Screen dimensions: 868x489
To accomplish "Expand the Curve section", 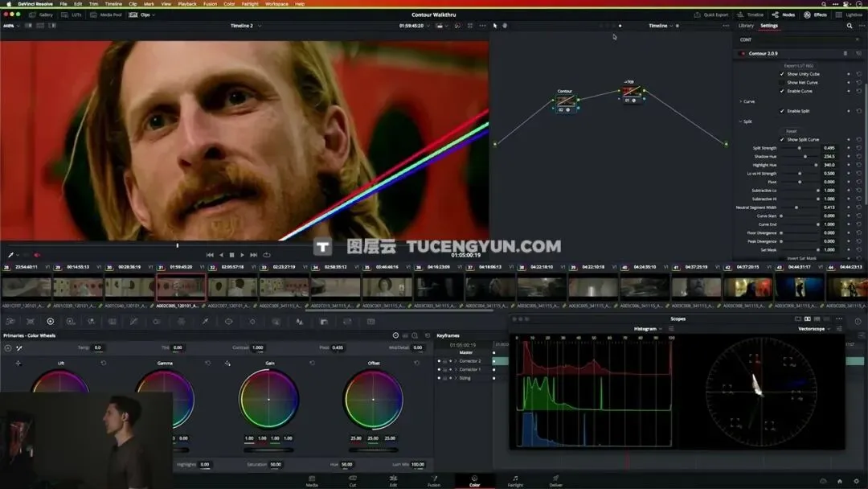I will pos(741,102).
